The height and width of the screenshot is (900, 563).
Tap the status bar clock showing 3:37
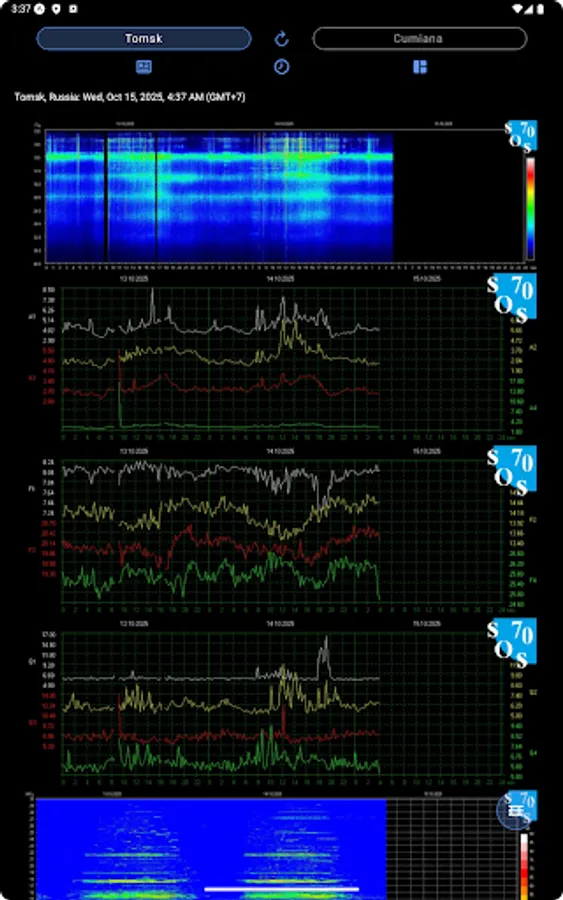coord(21,9)
